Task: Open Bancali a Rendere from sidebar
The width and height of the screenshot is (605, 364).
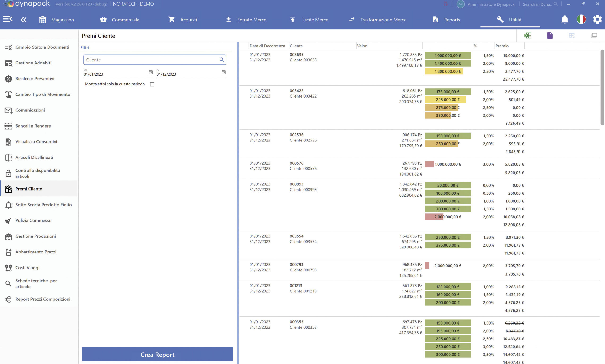Action: coord(39,126)
